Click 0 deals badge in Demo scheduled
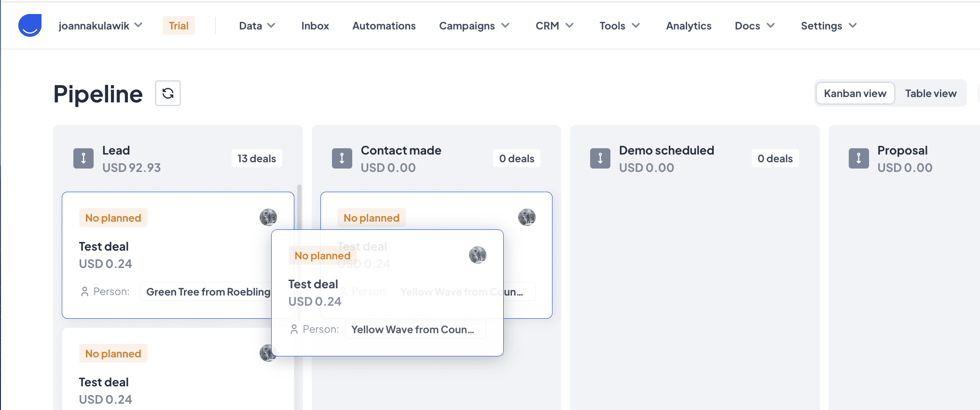 point(775,158)
